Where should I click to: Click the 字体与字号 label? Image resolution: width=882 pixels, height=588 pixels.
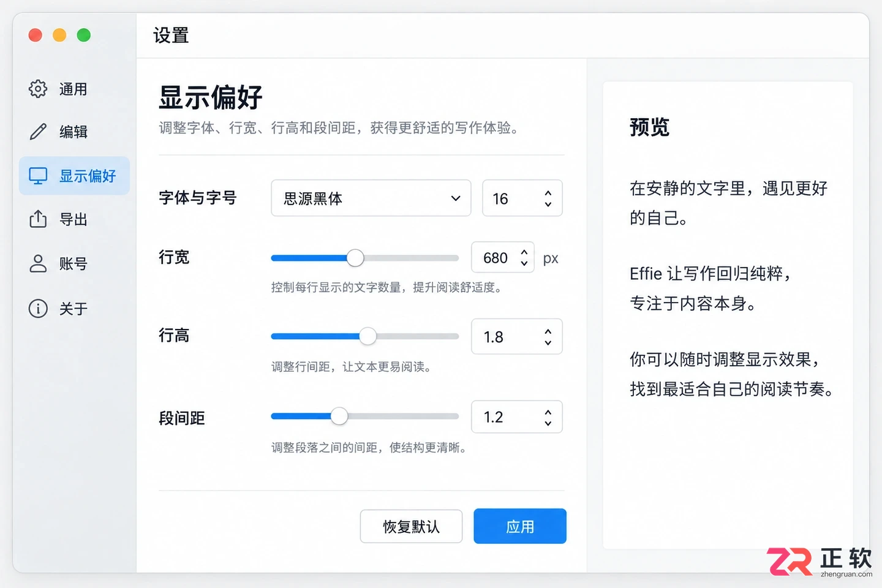coord(197,198)
